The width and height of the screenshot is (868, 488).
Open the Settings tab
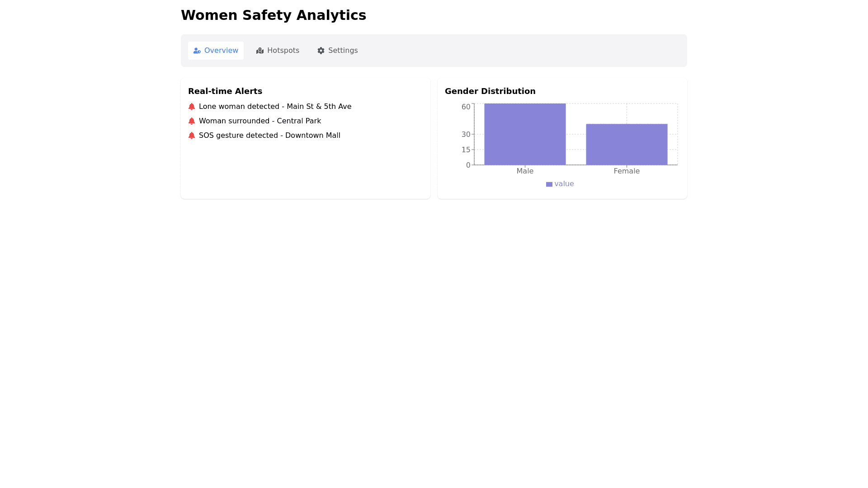pyautogui.click(x=338, y=51)
